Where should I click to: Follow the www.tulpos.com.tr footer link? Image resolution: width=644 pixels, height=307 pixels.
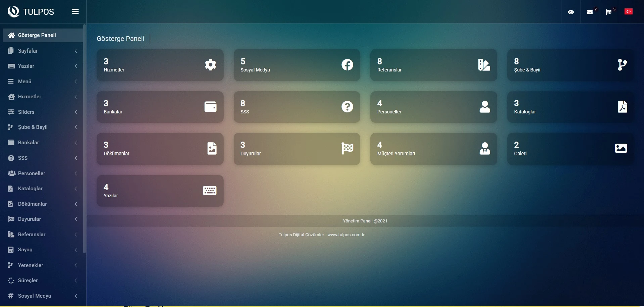pyautogui.click(x=346, y=235)
